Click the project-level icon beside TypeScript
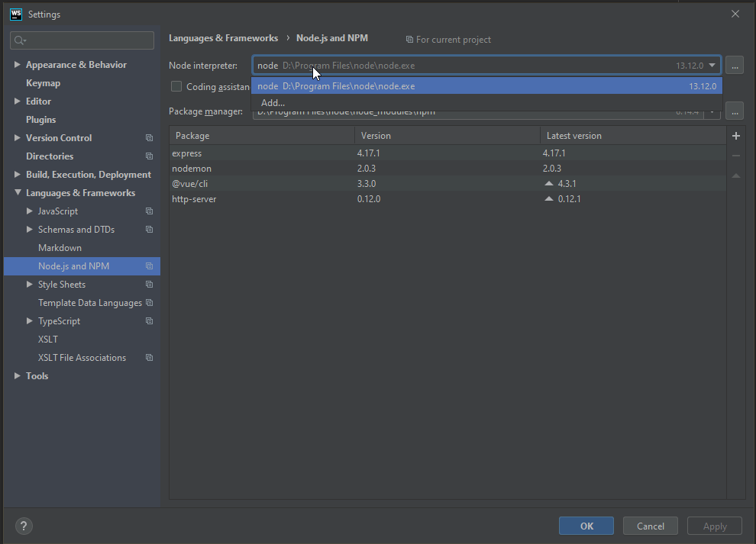 pyautogui.click(x=150, y=321)
